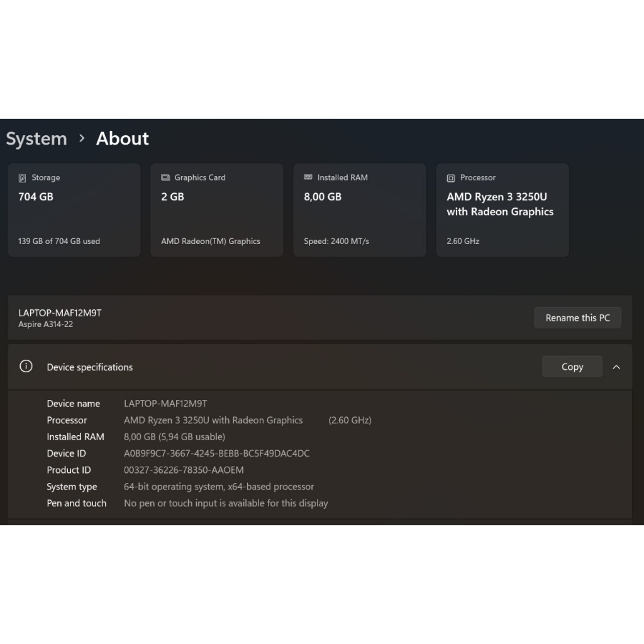644x644 pixels.
Task: Click the Storage drive icon
Action: pos(23,177)
